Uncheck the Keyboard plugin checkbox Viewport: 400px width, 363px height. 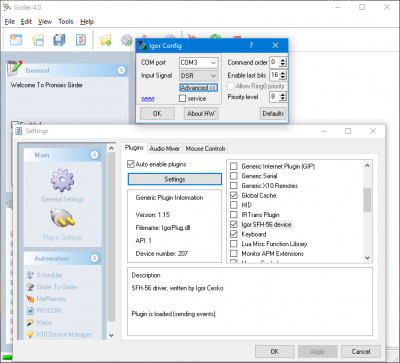point(234,234)
